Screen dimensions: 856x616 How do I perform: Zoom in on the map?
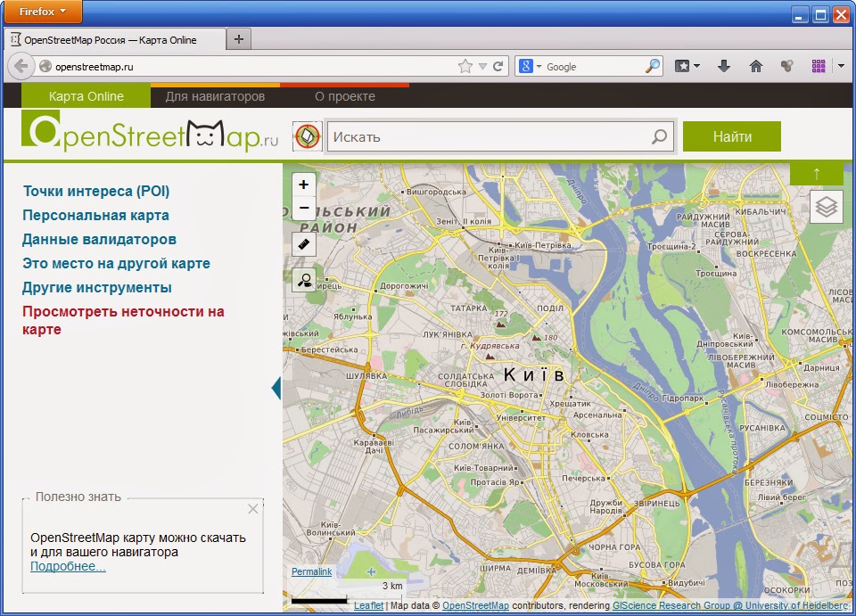[x=304, y=185]
